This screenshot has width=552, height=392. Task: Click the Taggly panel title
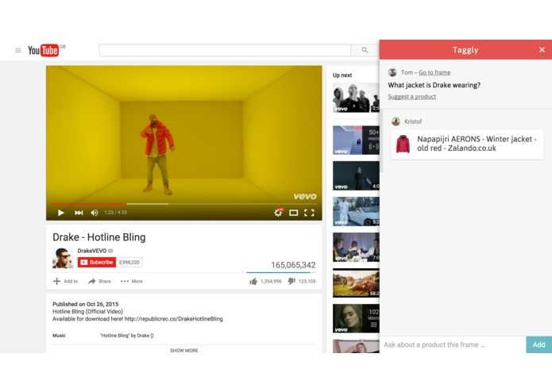click(x=465, y=50)
